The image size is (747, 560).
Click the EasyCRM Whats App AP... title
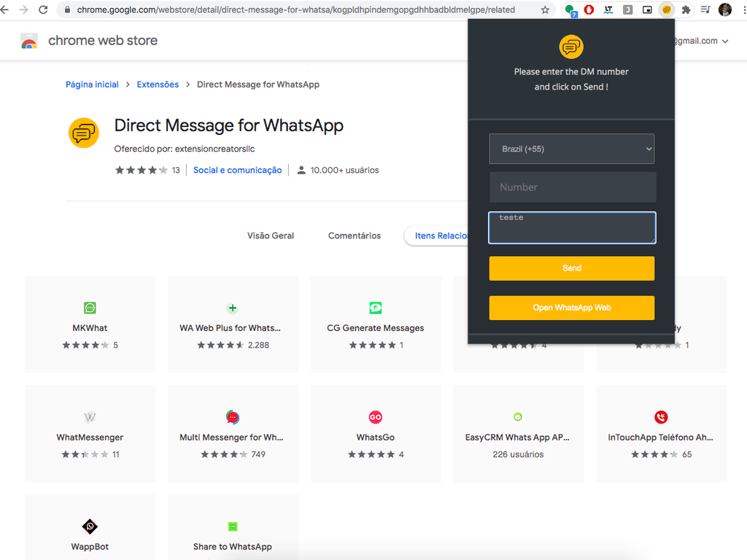517,437
